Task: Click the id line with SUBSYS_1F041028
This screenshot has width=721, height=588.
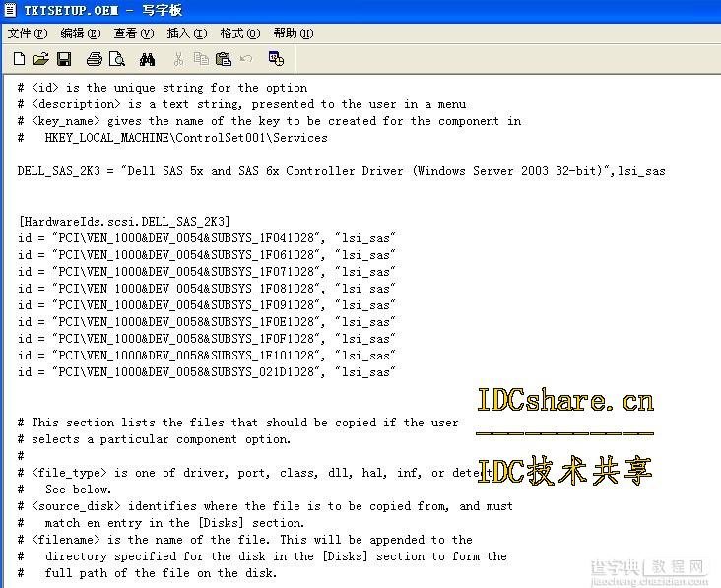Action: 207,238
